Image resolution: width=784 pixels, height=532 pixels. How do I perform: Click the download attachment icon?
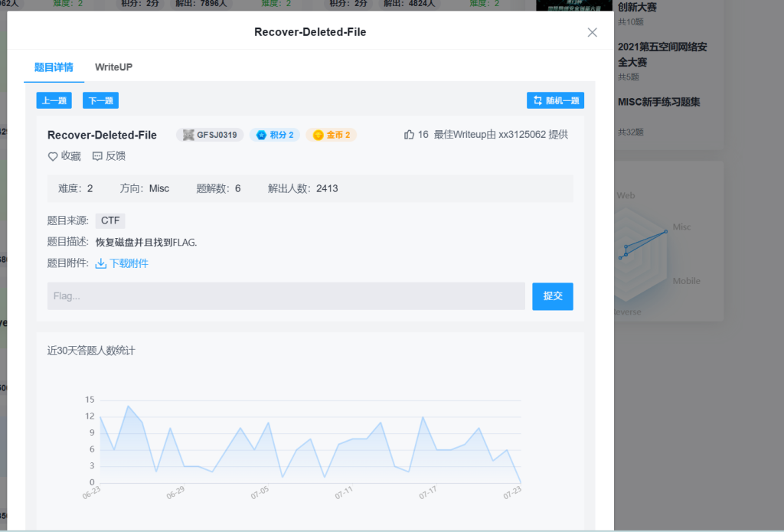pos(100,263)
